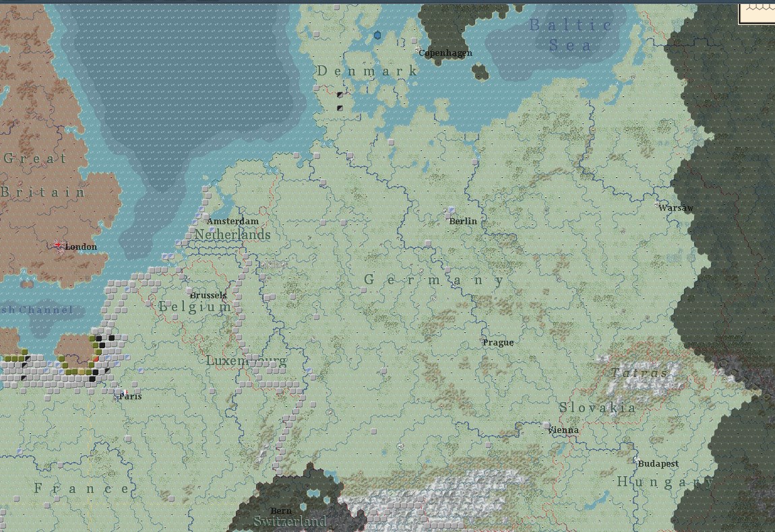
Task: Click the city marker beside Copenhagen
Action: click(x=419, y=51)
